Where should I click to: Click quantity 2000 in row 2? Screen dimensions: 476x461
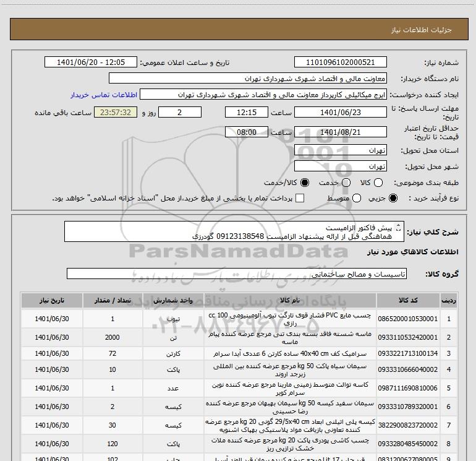coord(113,337)
